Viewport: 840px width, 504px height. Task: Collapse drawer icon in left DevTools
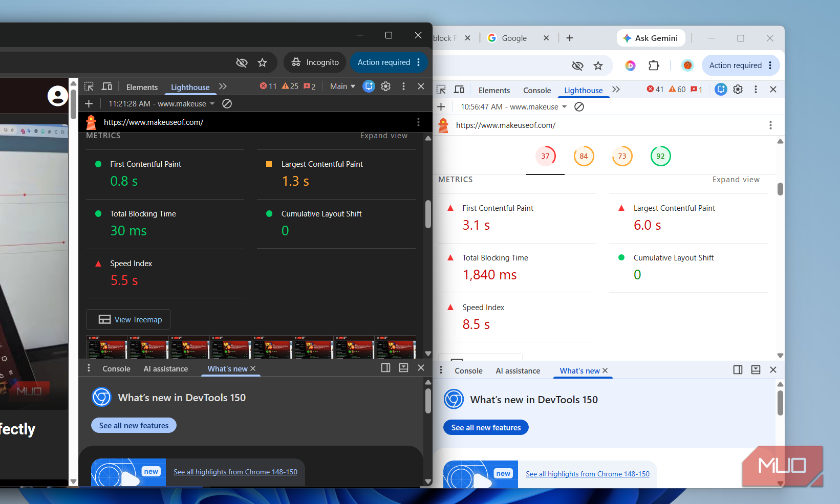point(403,368)
